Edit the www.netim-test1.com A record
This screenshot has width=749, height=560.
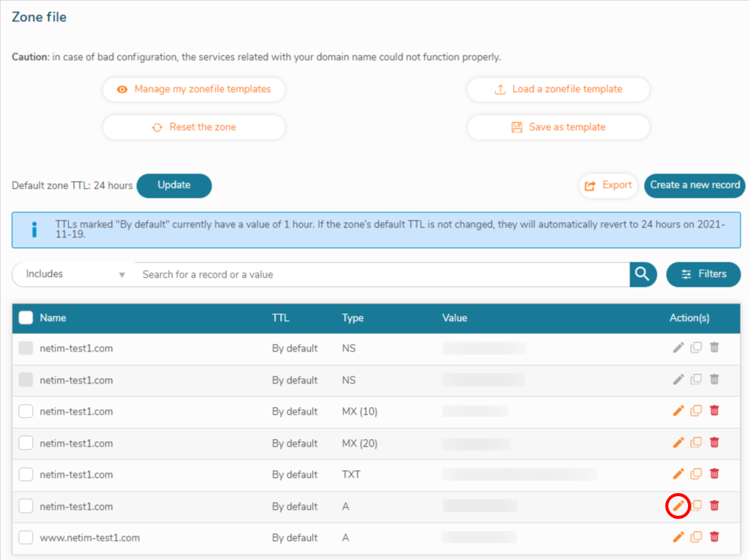[x=678, y=537]
